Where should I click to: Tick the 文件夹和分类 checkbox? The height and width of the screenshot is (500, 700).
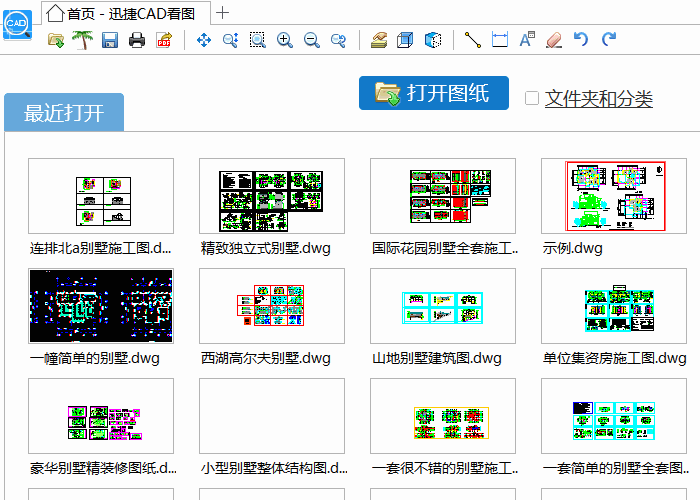pyautogui.click(x=531, y=98)
